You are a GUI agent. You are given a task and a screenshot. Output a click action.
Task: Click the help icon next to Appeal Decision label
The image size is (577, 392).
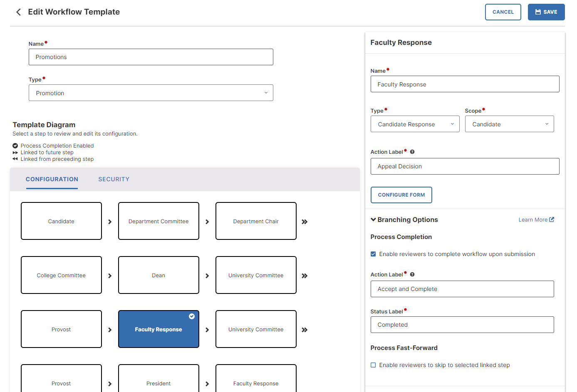(412, 152)
